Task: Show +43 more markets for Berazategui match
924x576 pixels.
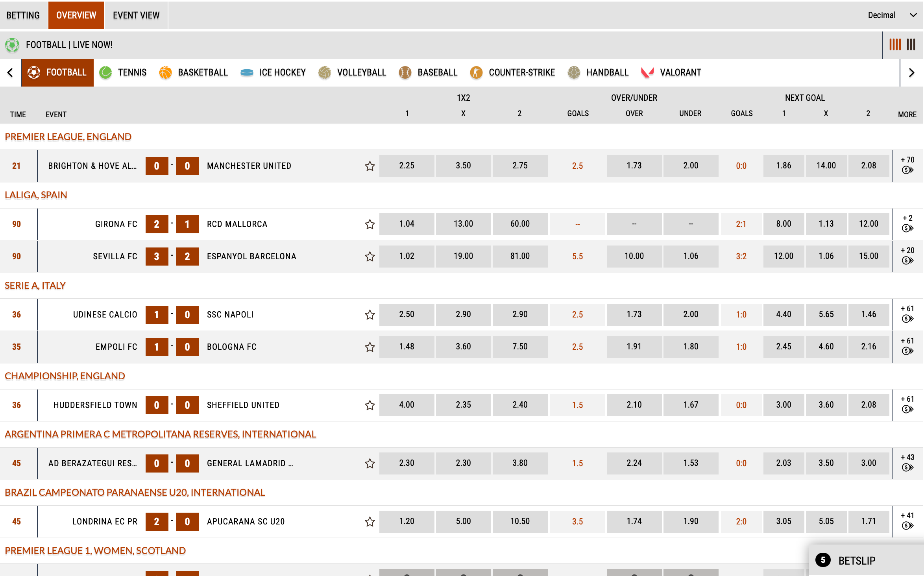Action: (x=907, y=457)
